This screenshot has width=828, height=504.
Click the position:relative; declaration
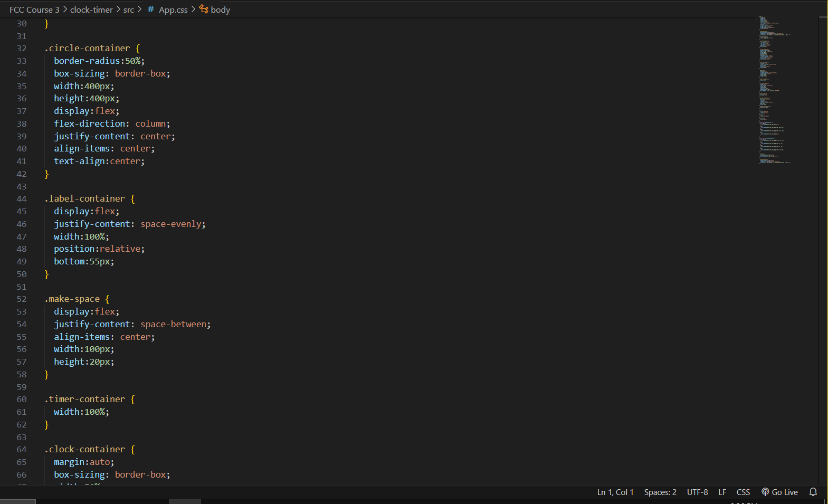[99, 249]
